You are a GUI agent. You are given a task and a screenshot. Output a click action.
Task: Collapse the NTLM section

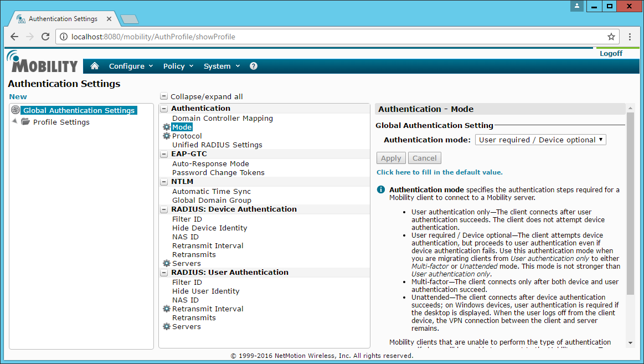point(164,182)
